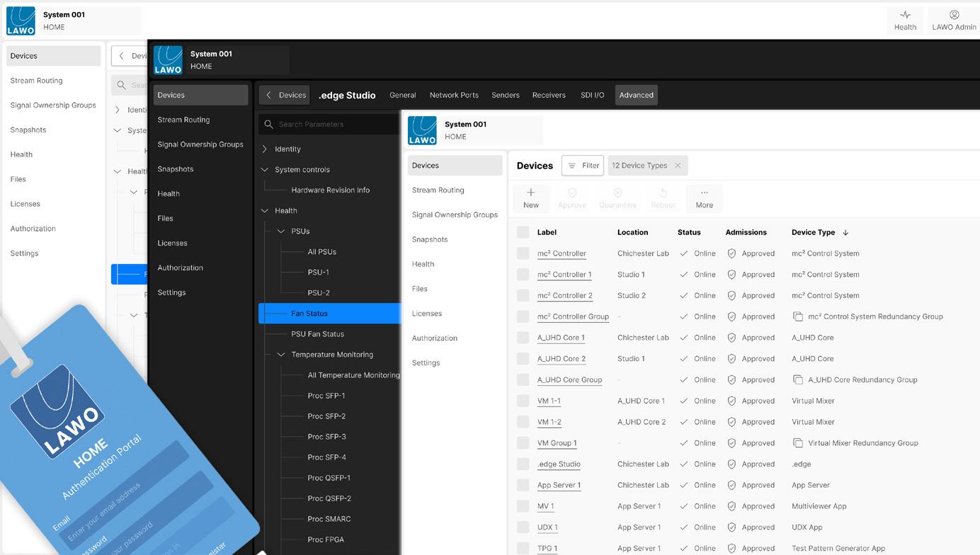Open the More ellipsis menu in the toolbar
Viewport: 980px width, 555px height.
(x=704, y=193)
